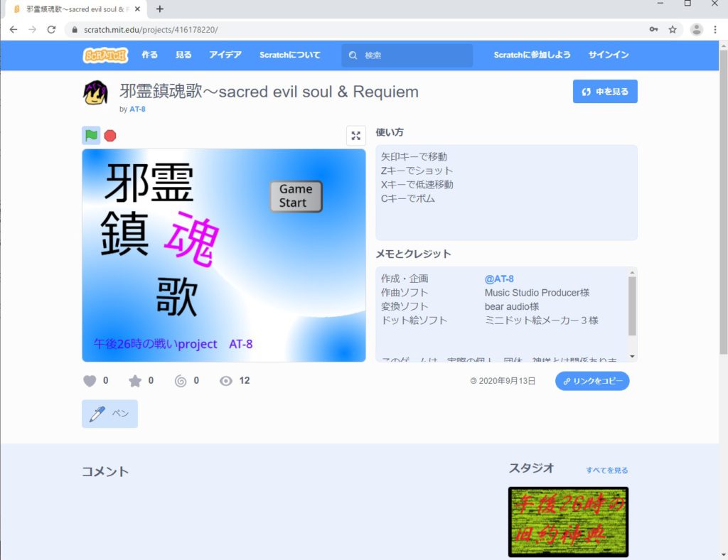Viewport: 728px width, 560px height.
Task: Bookmark this page with the star icon
Action: [x=673, y=29]
